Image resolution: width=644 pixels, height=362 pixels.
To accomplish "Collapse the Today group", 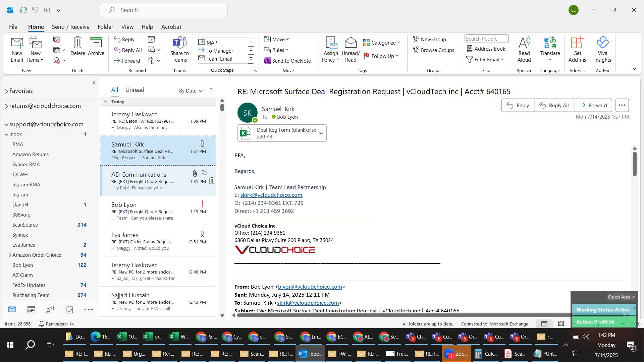I will [x=105, y=101].
